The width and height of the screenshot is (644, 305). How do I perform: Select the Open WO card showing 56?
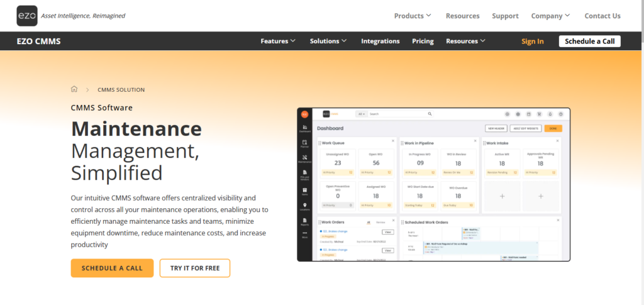[x=376, y=163]
